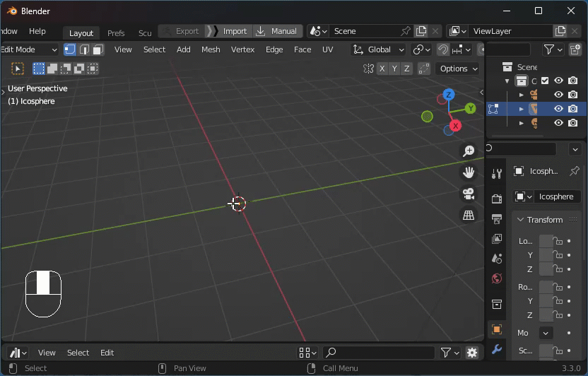Click the Import button
Screen dimensions: 588x376
point(235,31)
